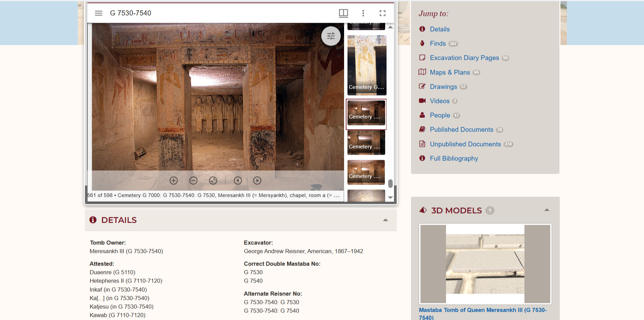Click the Finds count badge 367

[453, 44]
